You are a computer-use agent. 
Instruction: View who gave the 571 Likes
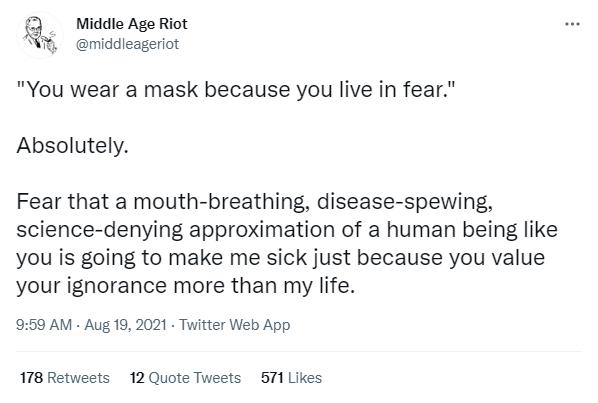291,378
